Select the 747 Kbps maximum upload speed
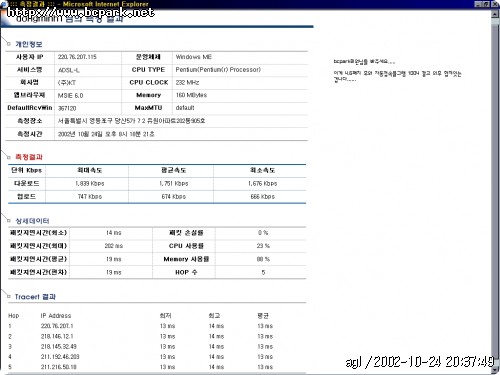 (90, 196)
